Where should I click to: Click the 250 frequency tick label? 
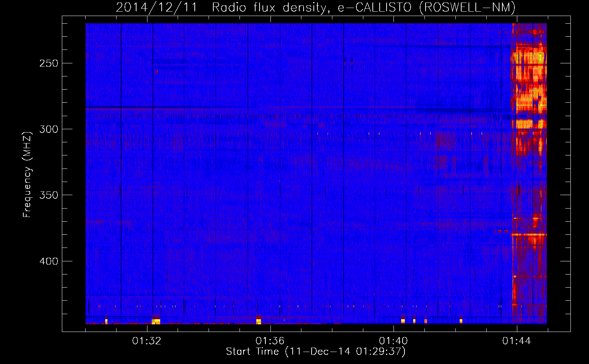(x=49, y=63)
